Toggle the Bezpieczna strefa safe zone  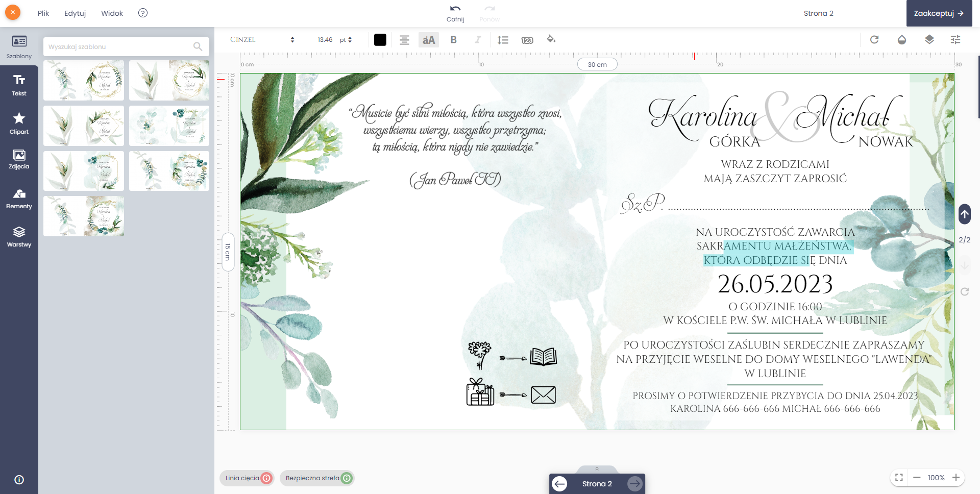[317, 478]
